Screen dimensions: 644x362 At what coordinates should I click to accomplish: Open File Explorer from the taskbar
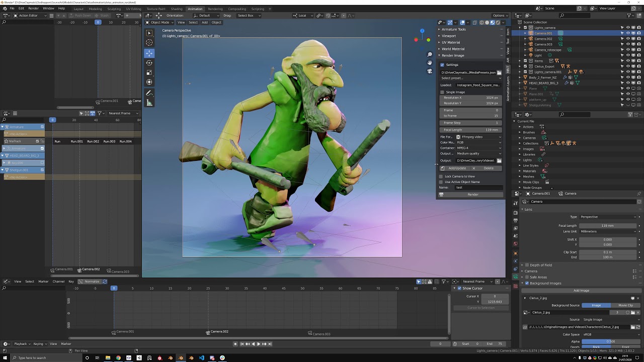tap(108, 357)
